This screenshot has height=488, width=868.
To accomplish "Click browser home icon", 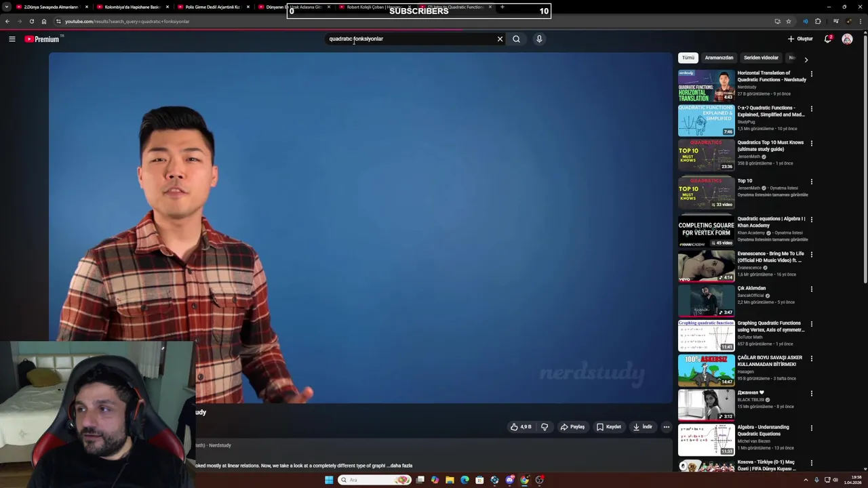I will pyautogui.click(x=44, y=21).
